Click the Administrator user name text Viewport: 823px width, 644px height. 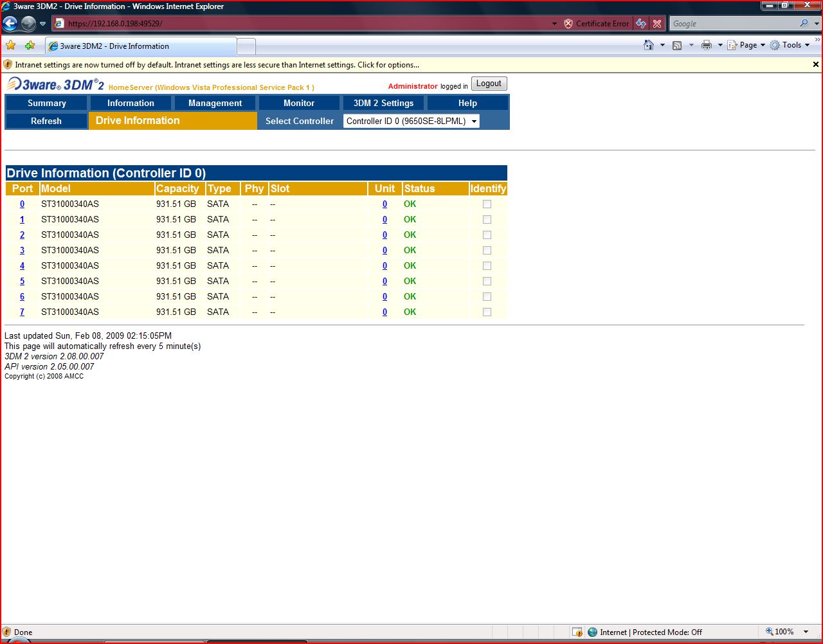(x=413, y=86)
